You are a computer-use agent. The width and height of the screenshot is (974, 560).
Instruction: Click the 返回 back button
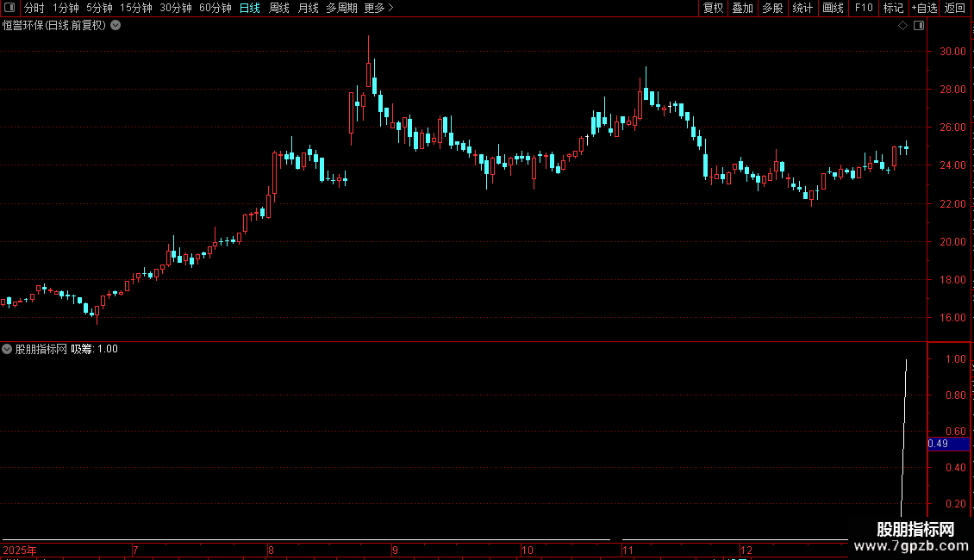point(955,8)
